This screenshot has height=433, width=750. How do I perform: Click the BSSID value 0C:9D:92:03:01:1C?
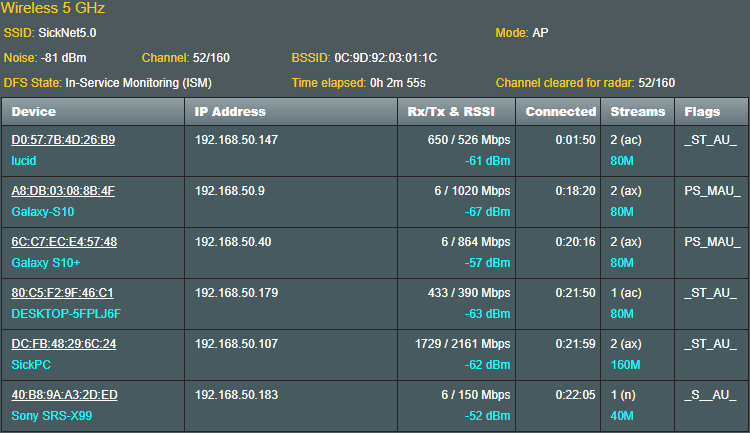pos(386,58)
